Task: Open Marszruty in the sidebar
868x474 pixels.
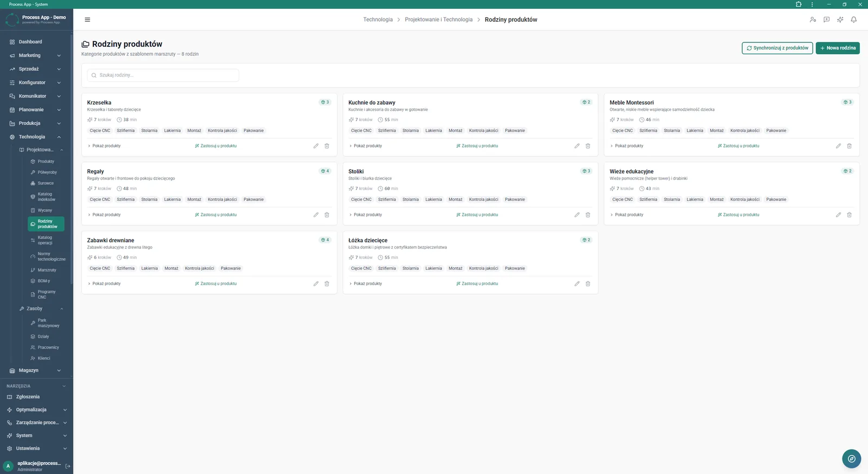Action: [46, 270]
